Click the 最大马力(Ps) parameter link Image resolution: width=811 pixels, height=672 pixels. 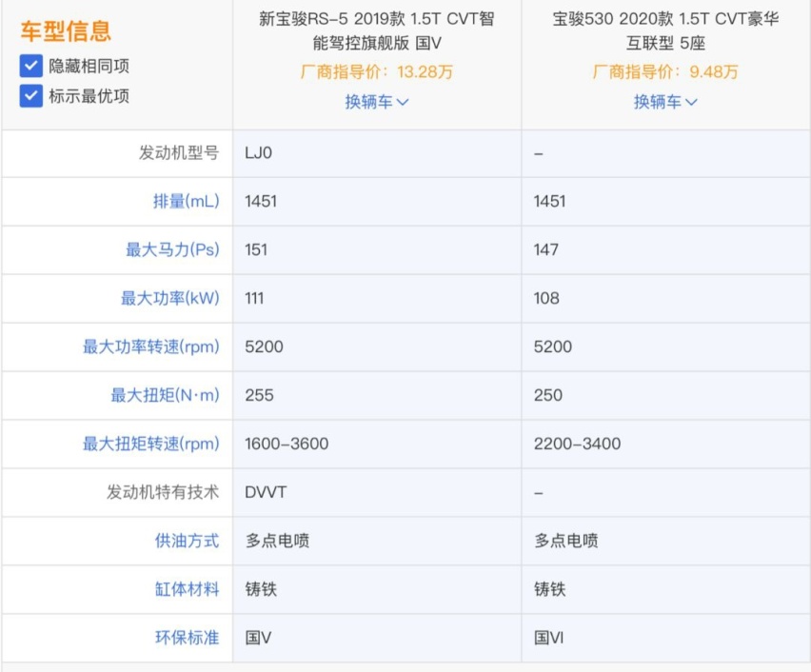172,250
